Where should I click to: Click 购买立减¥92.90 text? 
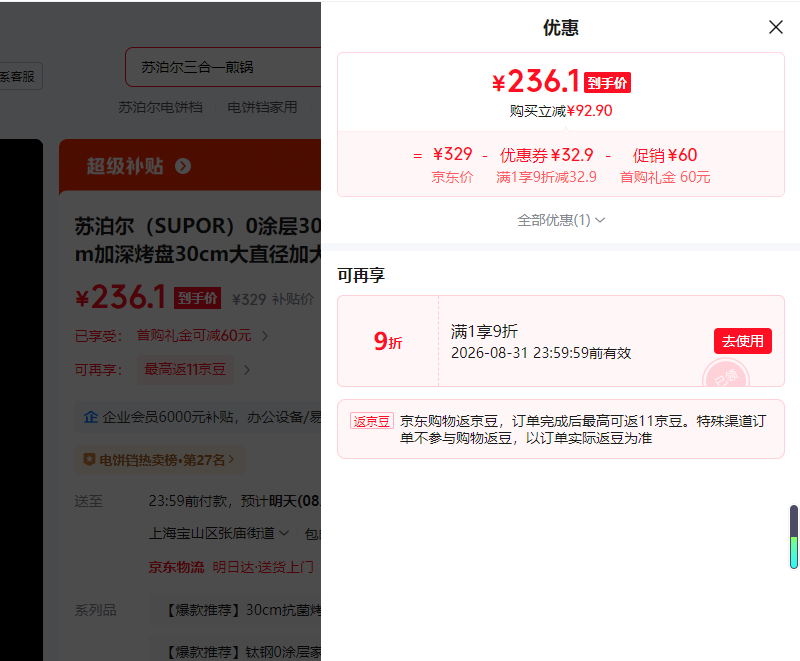[561, 111]
